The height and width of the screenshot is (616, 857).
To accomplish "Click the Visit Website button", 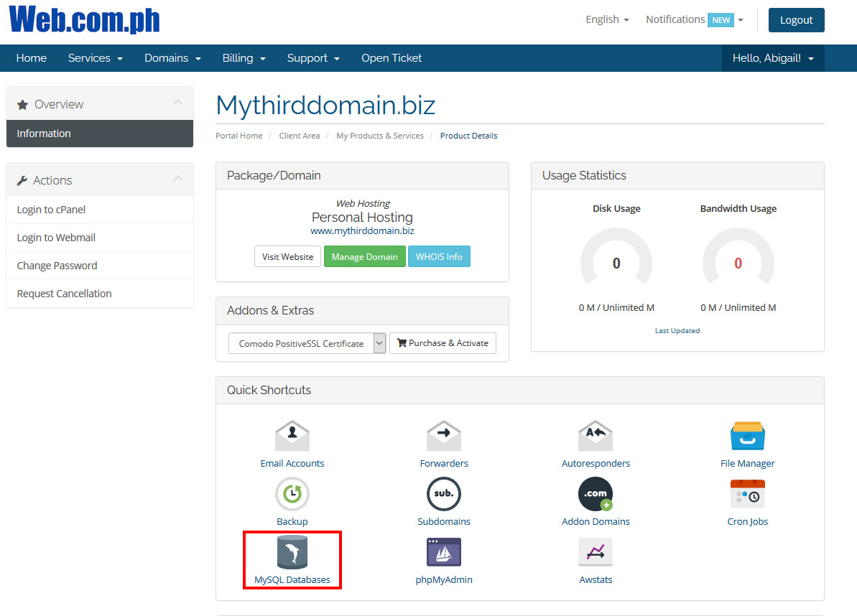I will coord(287,257).
